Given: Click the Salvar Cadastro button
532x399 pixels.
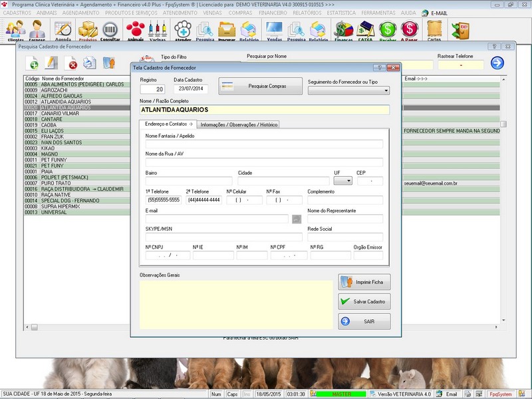Looking at the screenshot, I should pos(364,301).
